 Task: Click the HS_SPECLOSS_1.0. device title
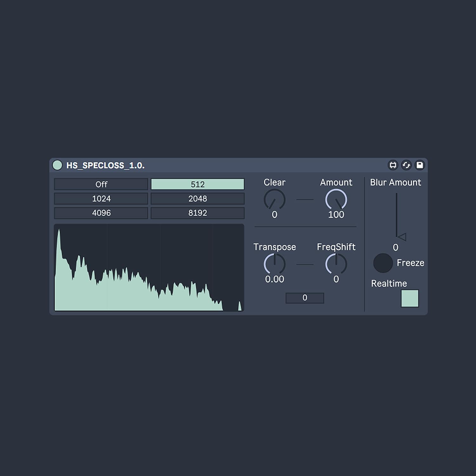pos(105,165)
